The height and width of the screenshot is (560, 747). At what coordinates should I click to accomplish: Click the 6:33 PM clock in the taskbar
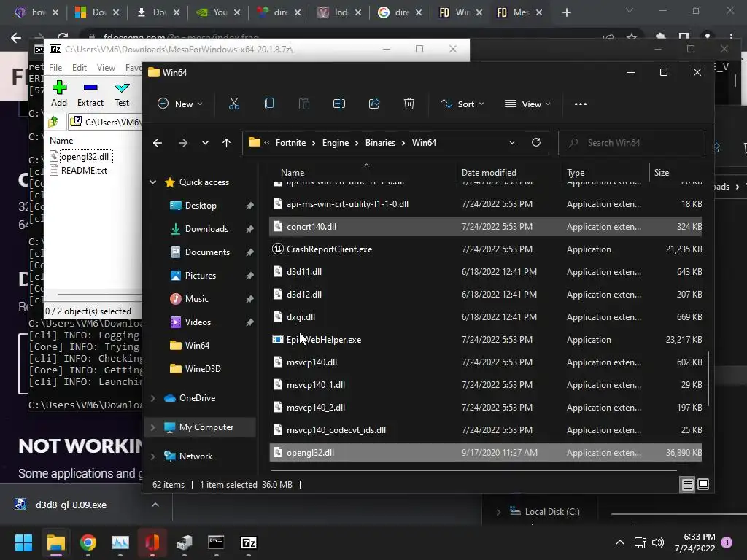tap(700, 537)
